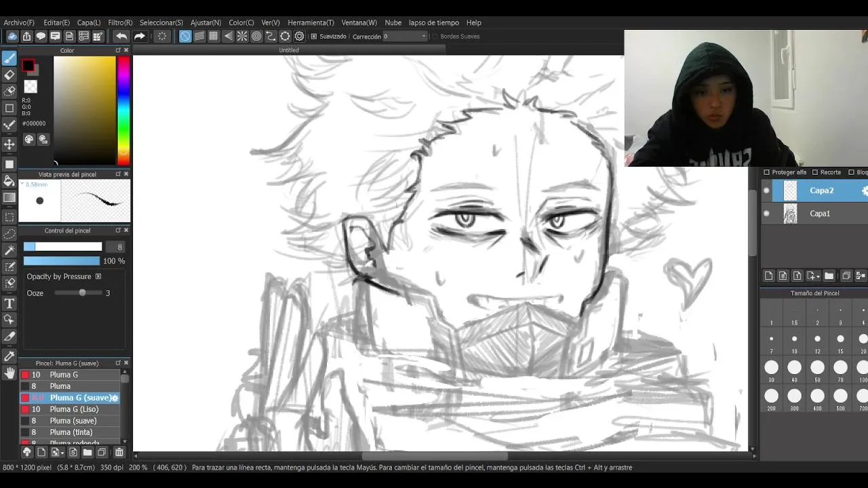Select Pluma (tinta) brush
The image size is (868, 488).
(70, 432)
